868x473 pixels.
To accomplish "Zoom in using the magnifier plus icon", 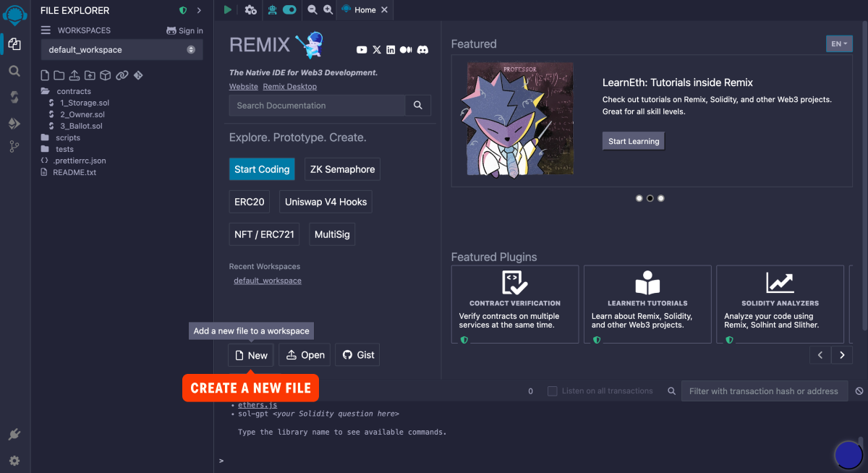I will (x=328, y=9).
